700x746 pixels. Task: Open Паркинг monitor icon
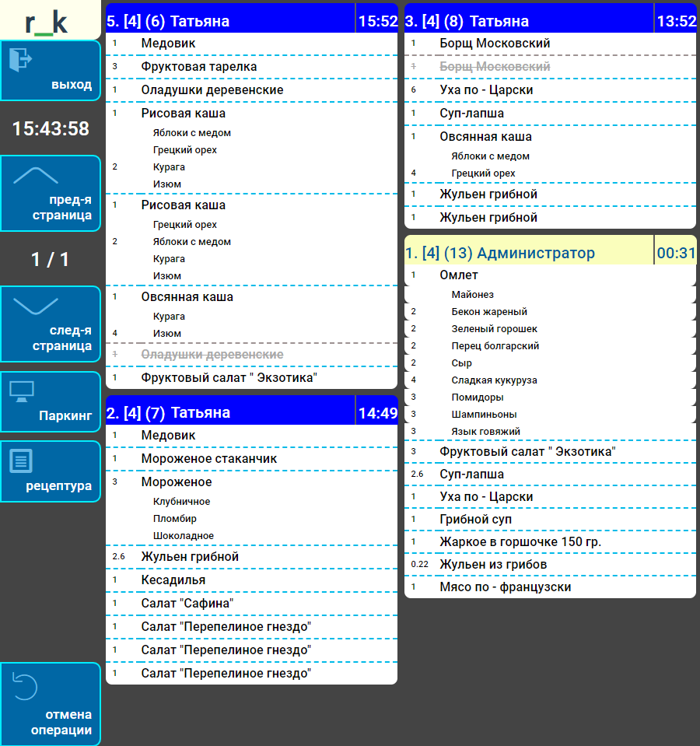(21, 391)
